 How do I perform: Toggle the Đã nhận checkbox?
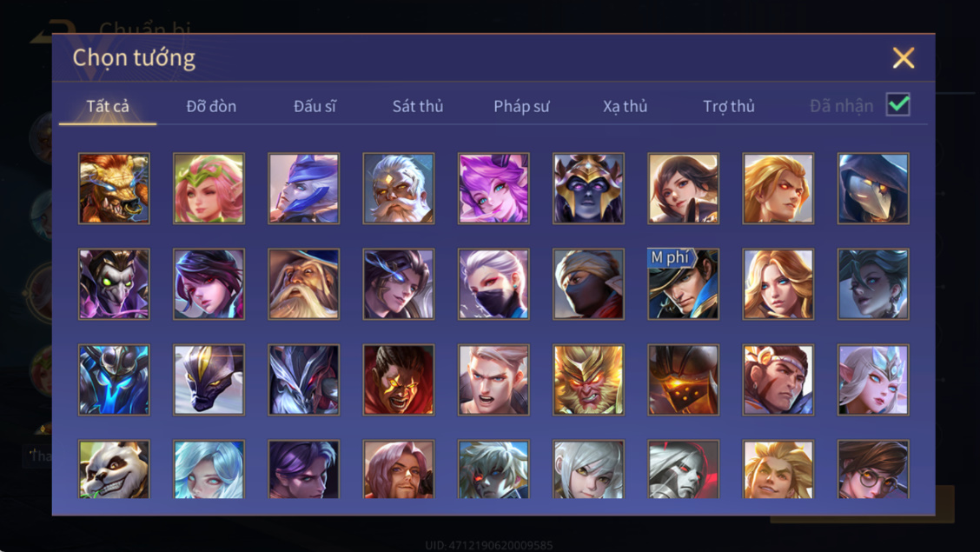click(898, 104)
